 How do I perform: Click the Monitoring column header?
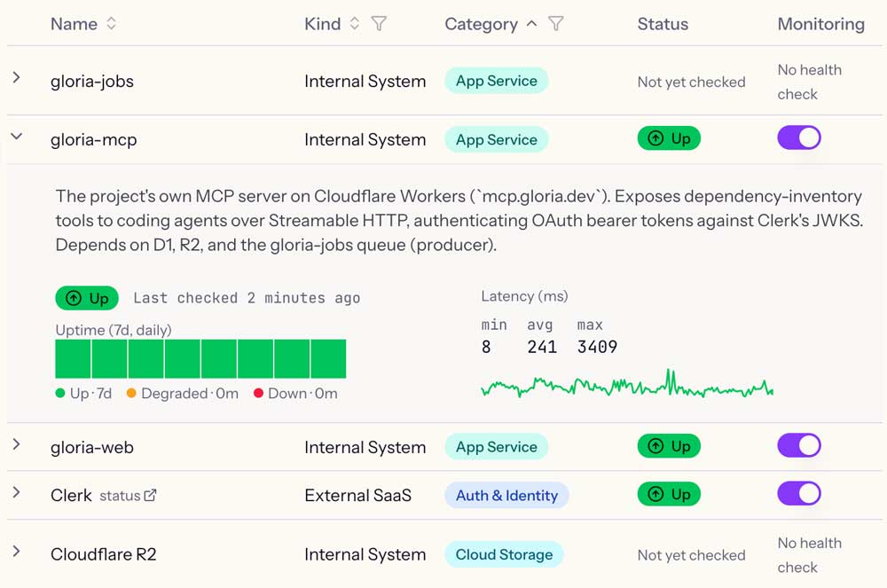tap(820, 24)
